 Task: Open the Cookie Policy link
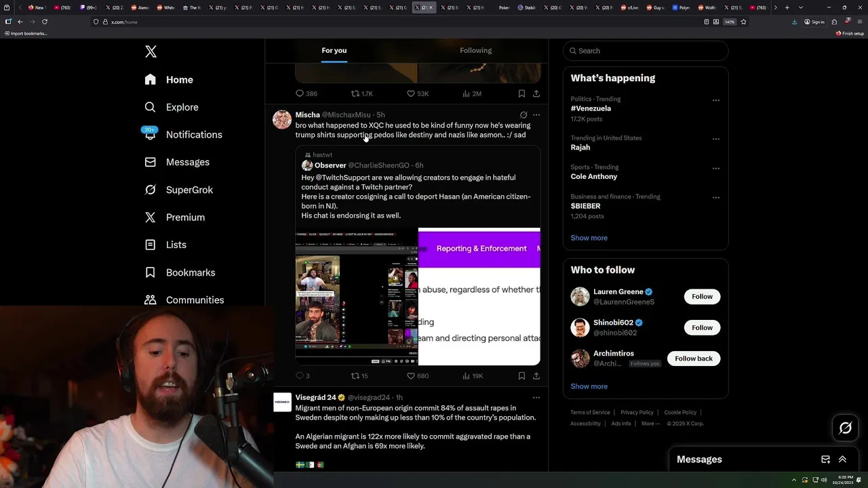pyautogui.click(x=680, y=412)
